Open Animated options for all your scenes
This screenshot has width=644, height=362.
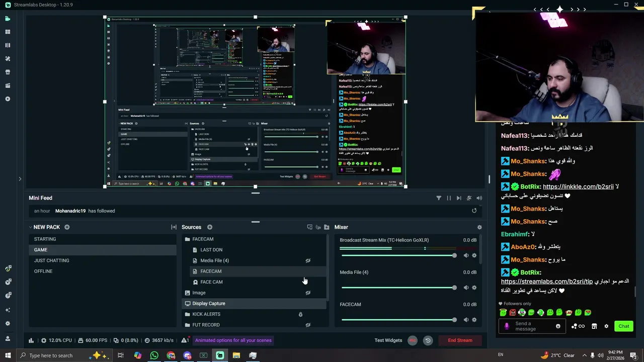click(x=233, y=340)
